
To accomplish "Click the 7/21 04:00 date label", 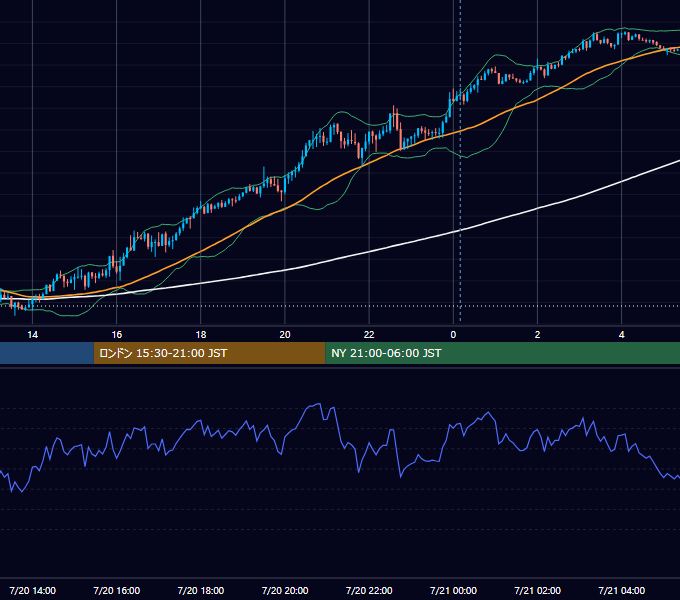I will point(621,590).
